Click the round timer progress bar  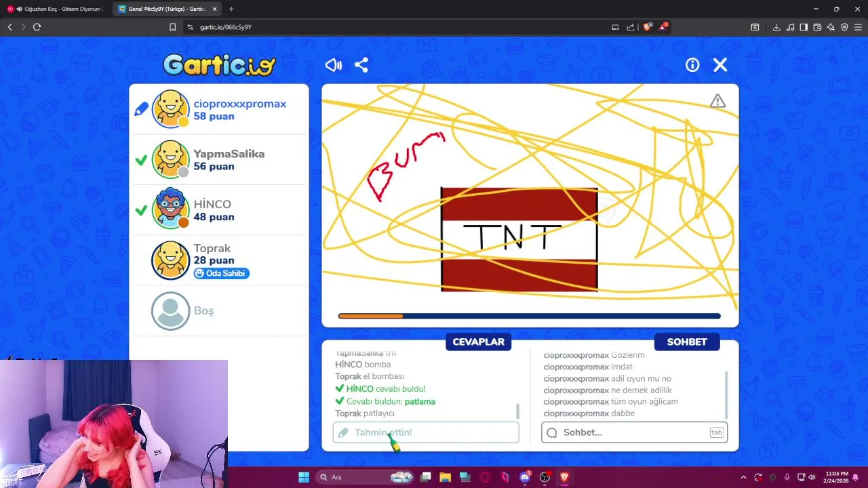click(529, 316)
